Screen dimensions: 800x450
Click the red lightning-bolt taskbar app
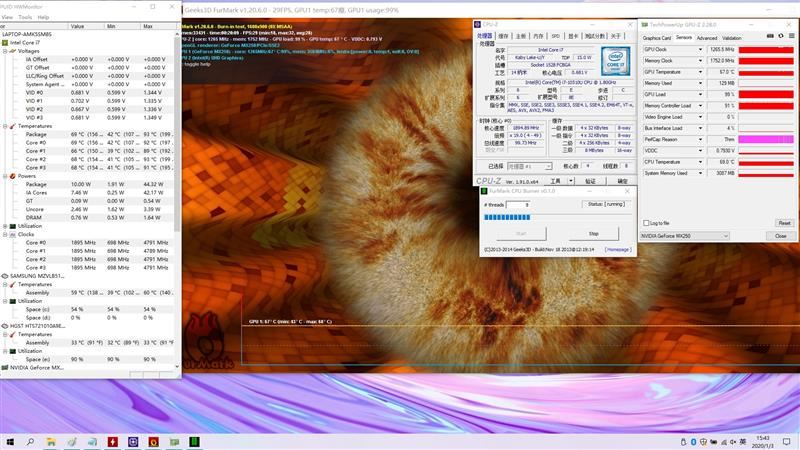112,442
